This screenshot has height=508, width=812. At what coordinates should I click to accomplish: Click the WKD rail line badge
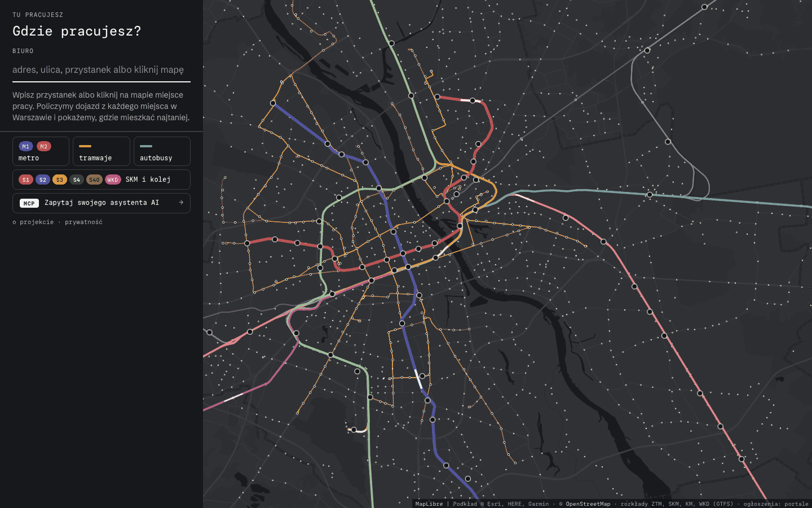113,179
